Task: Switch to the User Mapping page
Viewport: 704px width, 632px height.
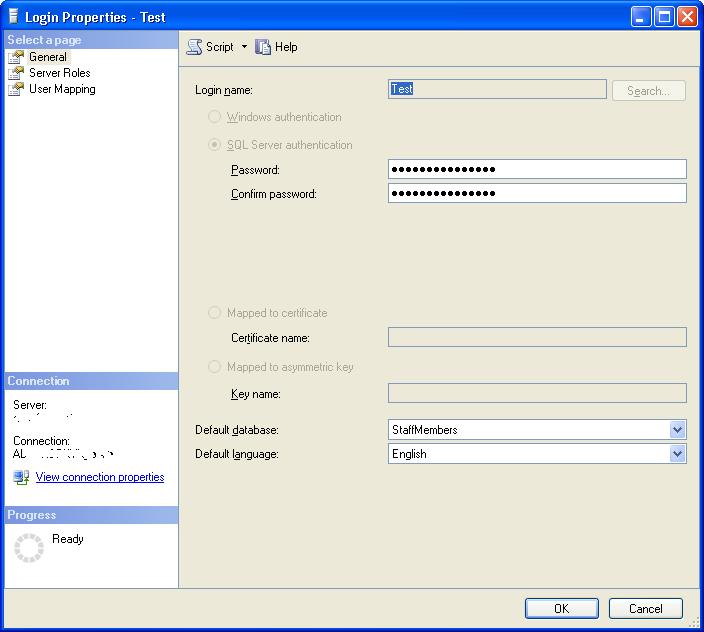Action: pos(62,89)
